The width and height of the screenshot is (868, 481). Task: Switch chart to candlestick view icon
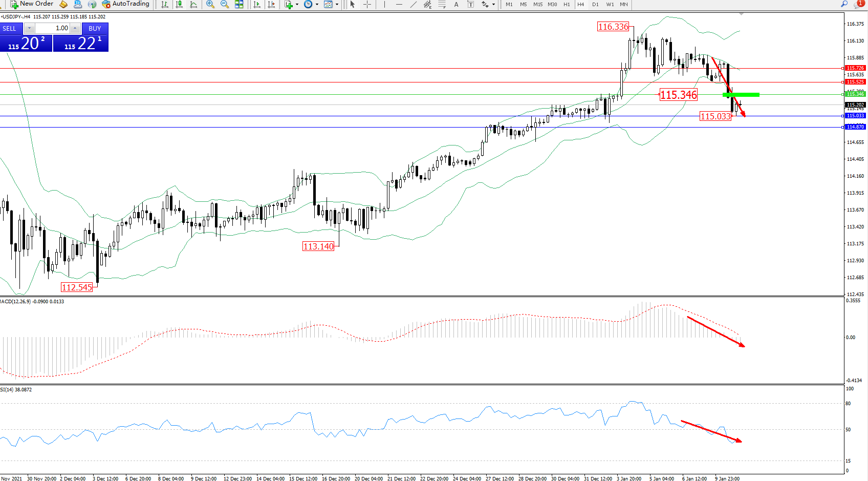click(179, 4)
